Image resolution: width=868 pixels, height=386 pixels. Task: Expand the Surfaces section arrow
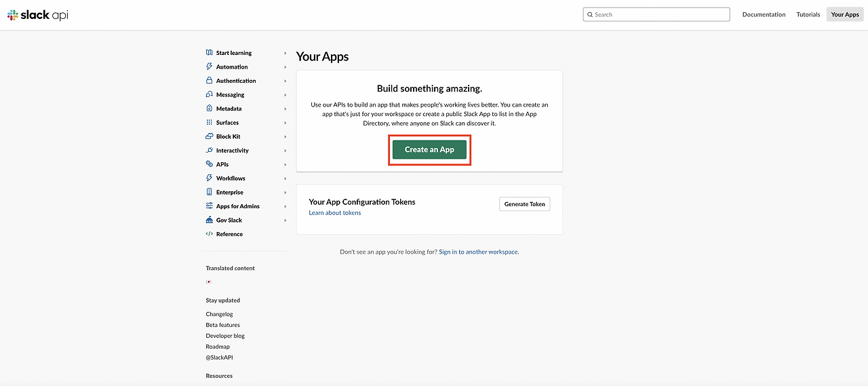click(285, 123)
